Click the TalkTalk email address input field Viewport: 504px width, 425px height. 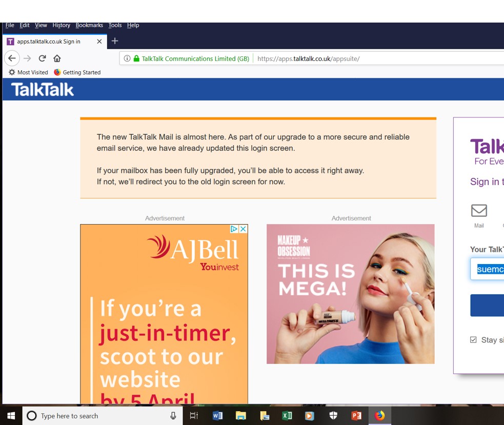487,269
